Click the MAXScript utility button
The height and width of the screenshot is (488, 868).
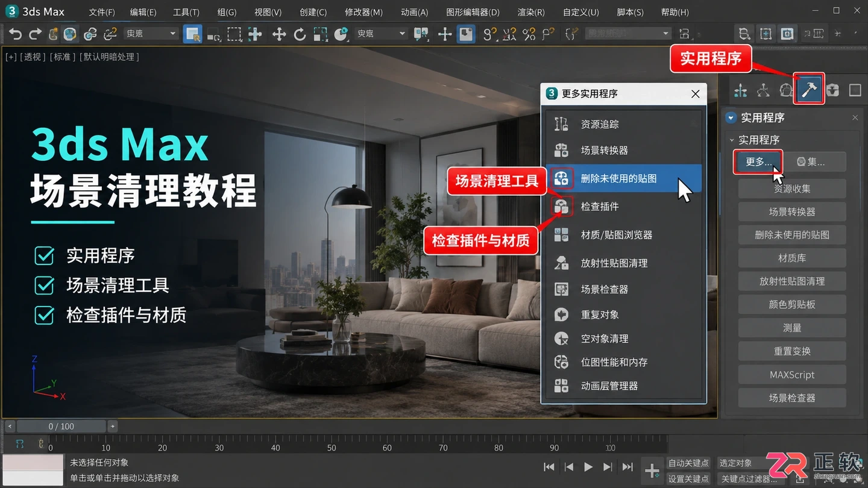[792, 375]
